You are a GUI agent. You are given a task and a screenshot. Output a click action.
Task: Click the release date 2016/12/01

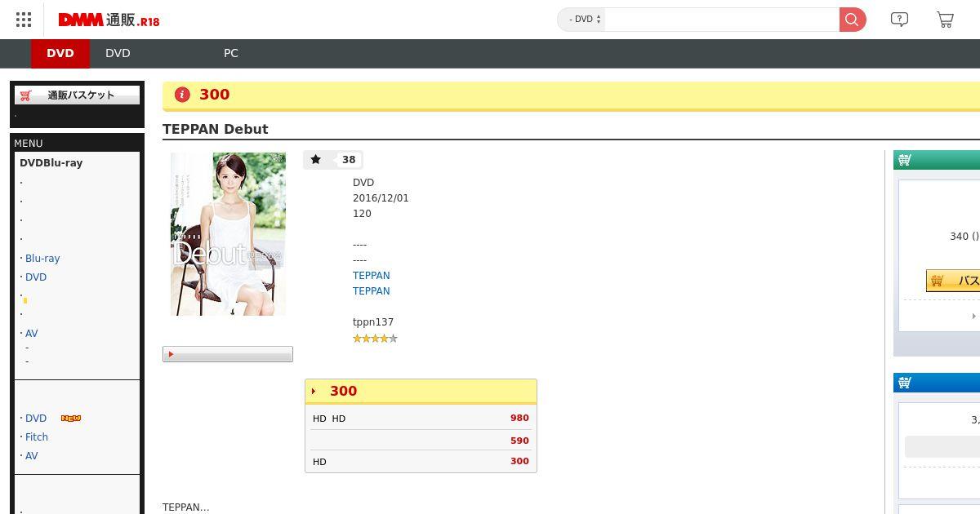click(x=381, y=198)
